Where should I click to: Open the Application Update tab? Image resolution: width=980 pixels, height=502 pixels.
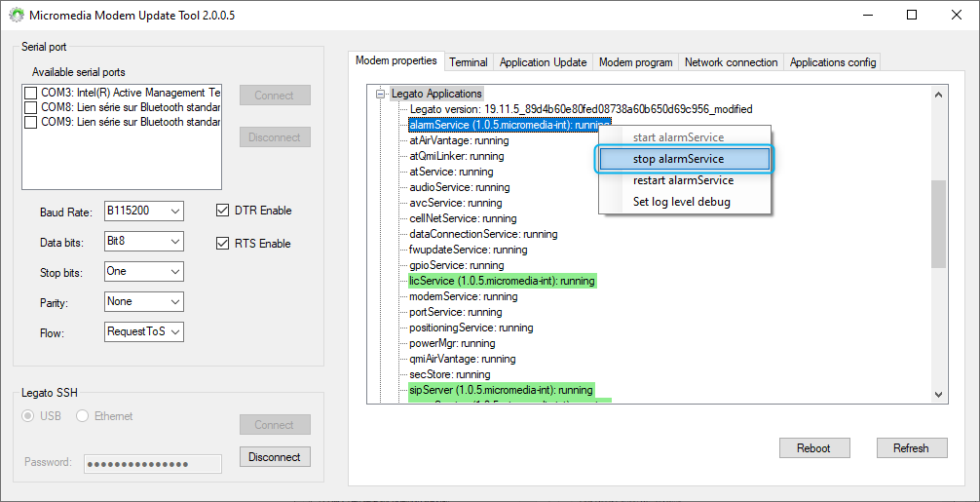543,62
